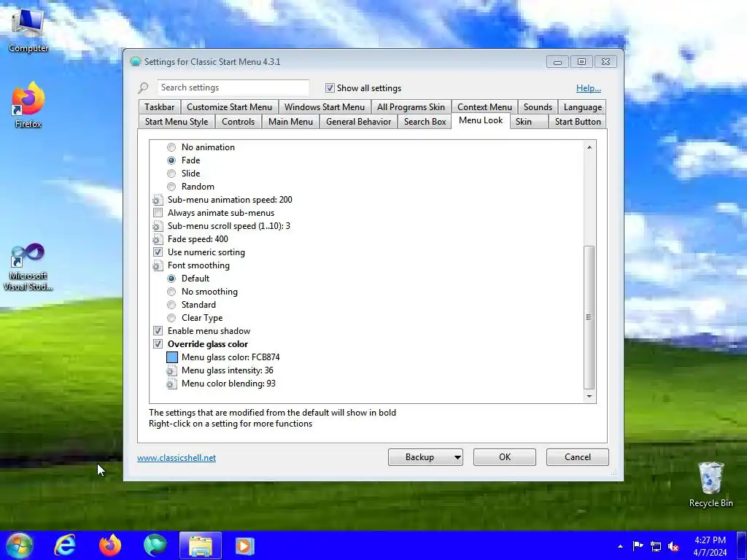The height and width of the screenshot is (560, 747).
Task: Click the Menu glass color swatch
Action: pyautogui.click(x=172, y=357)
